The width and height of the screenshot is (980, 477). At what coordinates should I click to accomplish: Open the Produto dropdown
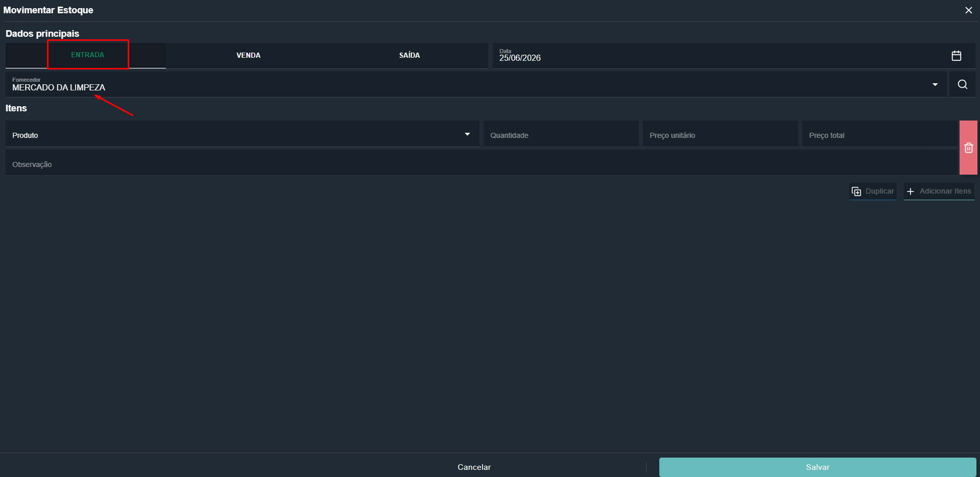point(243,134)
